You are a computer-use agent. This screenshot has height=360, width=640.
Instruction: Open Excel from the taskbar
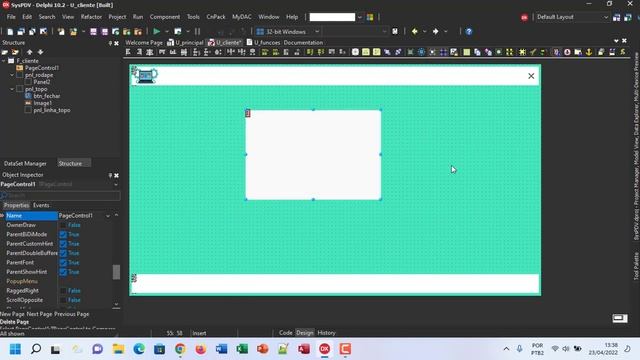[242, 349]
